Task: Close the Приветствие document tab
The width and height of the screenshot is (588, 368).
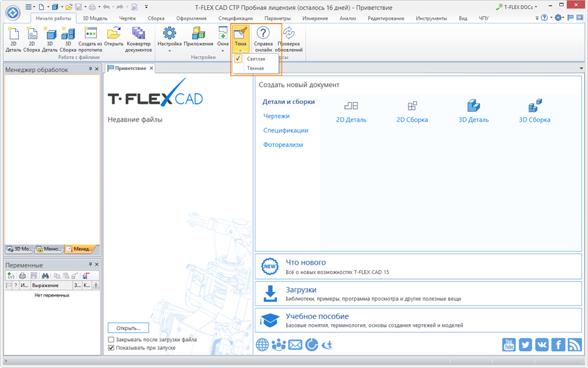Action: (x=152, y=68)
